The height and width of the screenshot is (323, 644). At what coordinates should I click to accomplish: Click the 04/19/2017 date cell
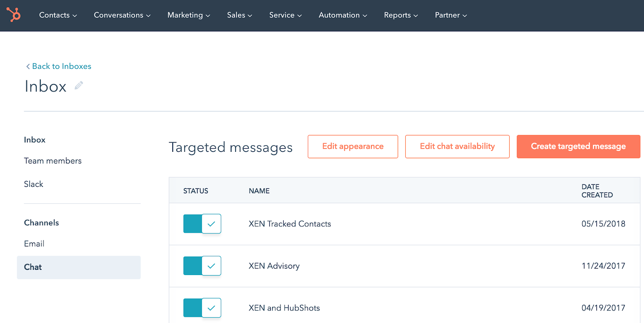(603, 308)
